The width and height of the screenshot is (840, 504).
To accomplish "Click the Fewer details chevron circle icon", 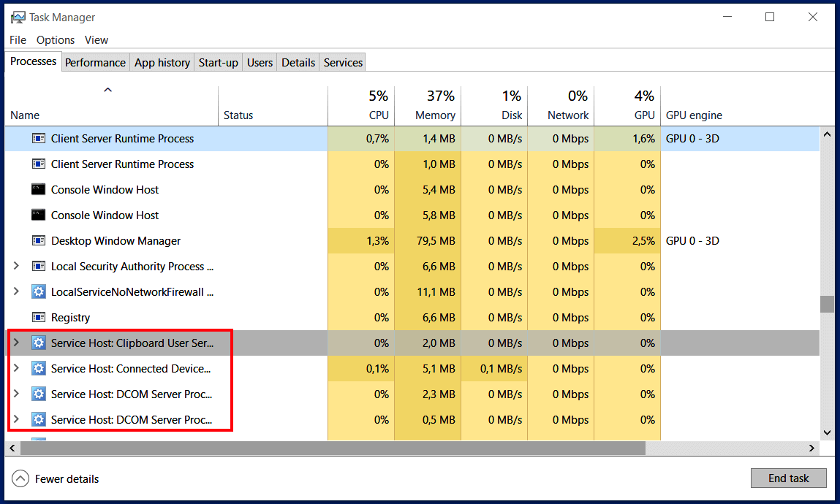I will pos(21,478).
